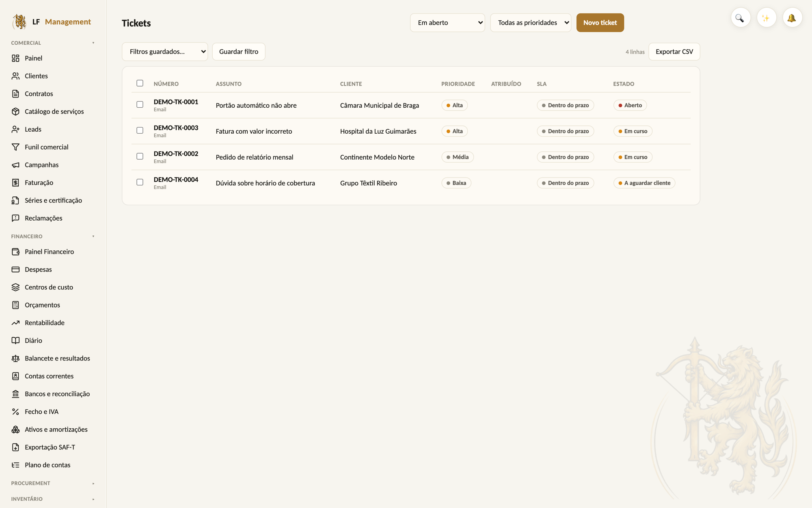Click the Balancete e resultados scale icon
Image resolution: width=812 pixels, height=508 pixels.
pyautogui.click(x=15, y=358)
